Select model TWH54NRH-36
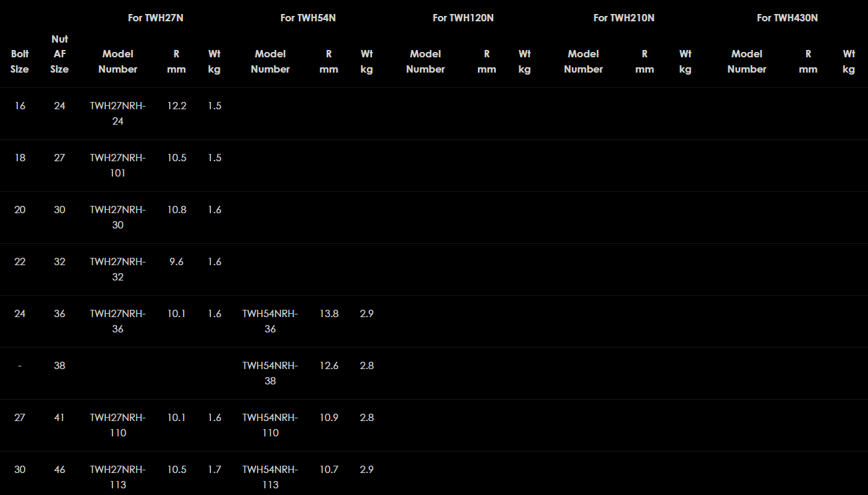Screen dimensions: 868x495 coord(270,321)
